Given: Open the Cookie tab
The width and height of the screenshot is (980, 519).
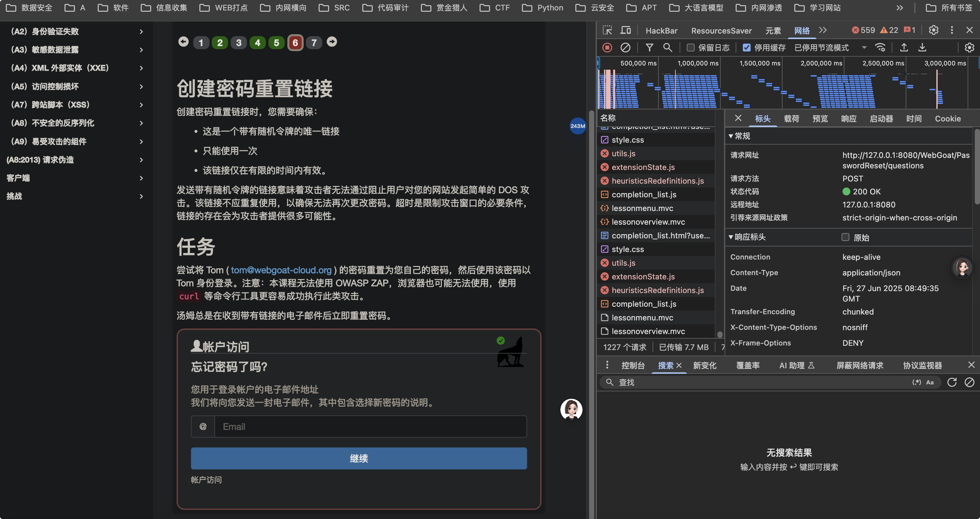Looking at the screenshot, I should pos(948,119).
